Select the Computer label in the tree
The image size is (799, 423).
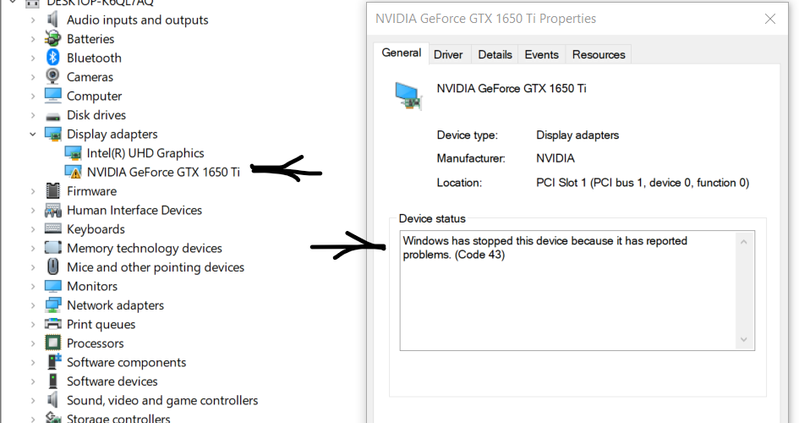(94, 96)
